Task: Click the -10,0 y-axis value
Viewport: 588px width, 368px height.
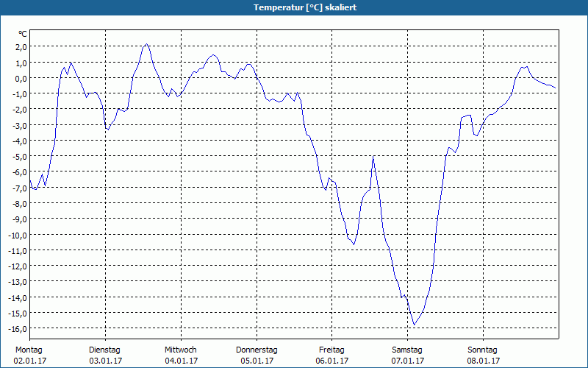Action: tap(18, 235)
